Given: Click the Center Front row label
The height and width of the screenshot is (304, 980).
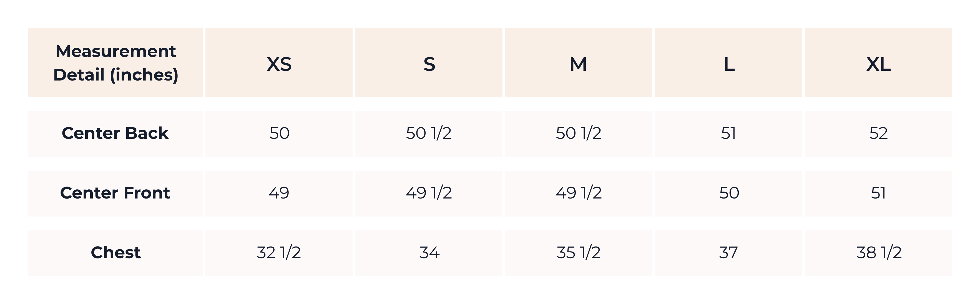Looking at the screenshot, I should point(115,193).
